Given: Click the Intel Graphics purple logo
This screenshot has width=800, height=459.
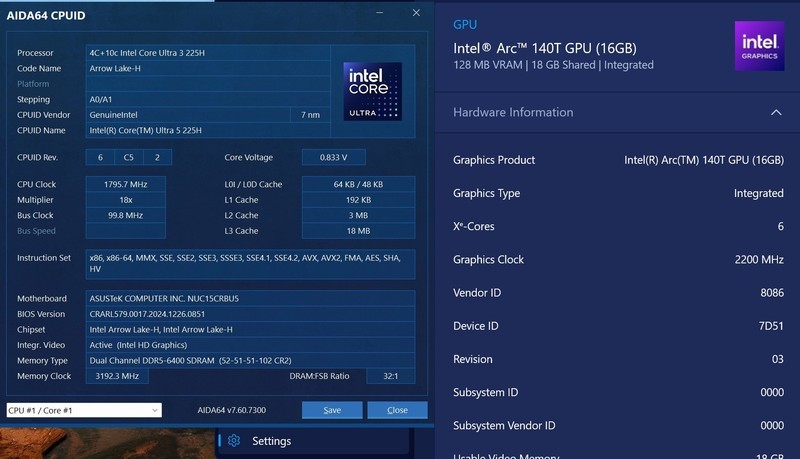Looking at the screenshot, I should (759, 46).
